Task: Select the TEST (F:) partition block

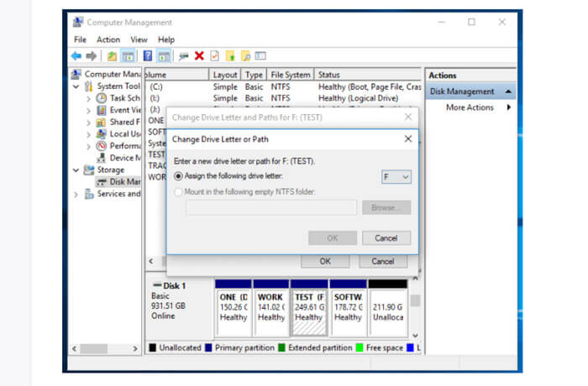Action: (x=309, y=308)
